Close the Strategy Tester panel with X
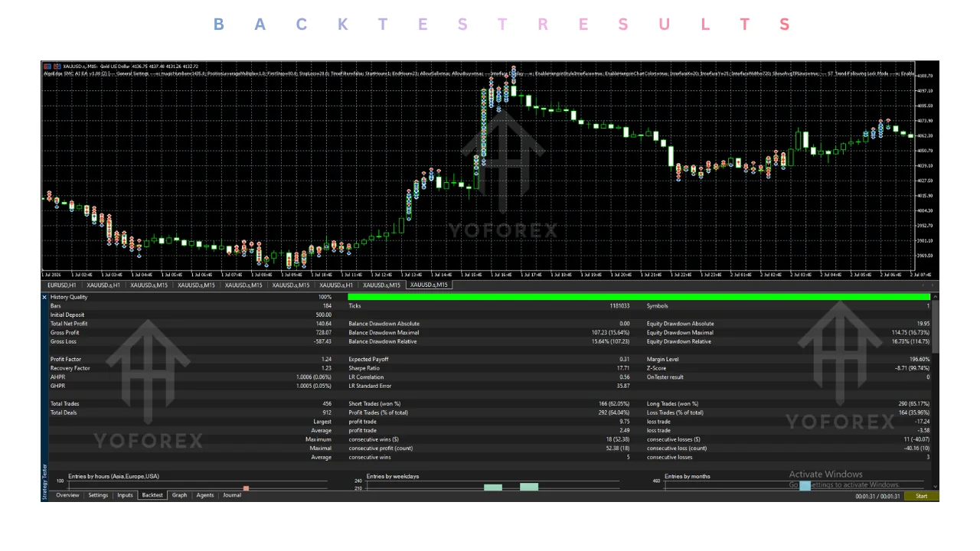The image size is (980, 551). [x=44, y=297]
